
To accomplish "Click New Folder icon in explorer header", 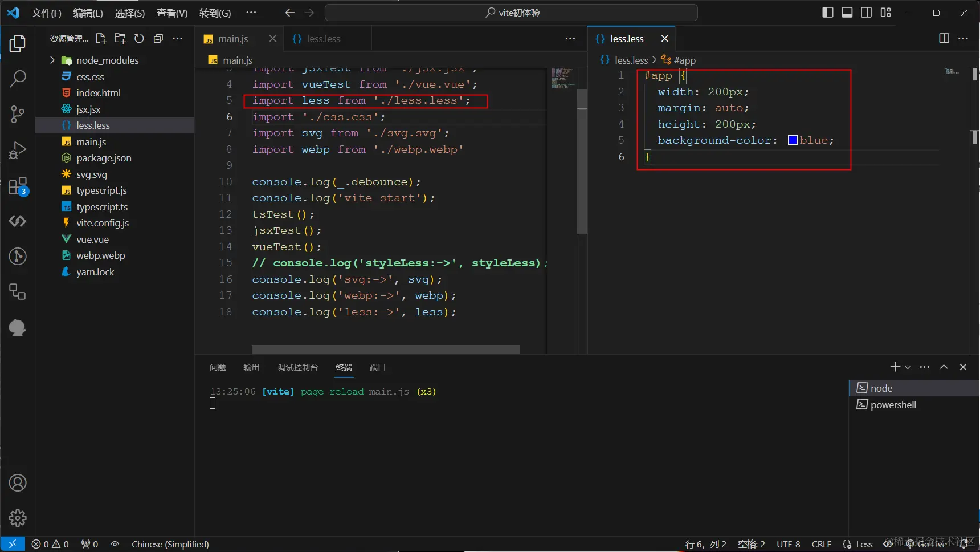I will coord(120,39).
